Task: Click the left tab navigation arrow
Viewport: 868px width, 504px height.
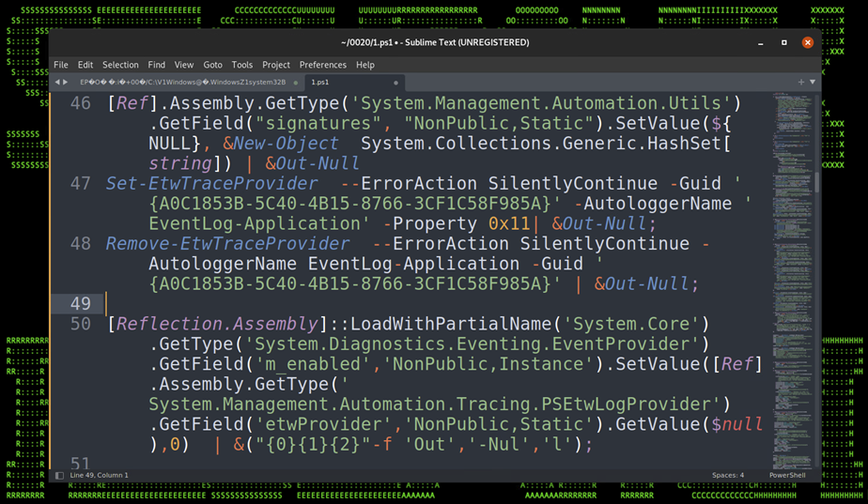Action: 57,83
